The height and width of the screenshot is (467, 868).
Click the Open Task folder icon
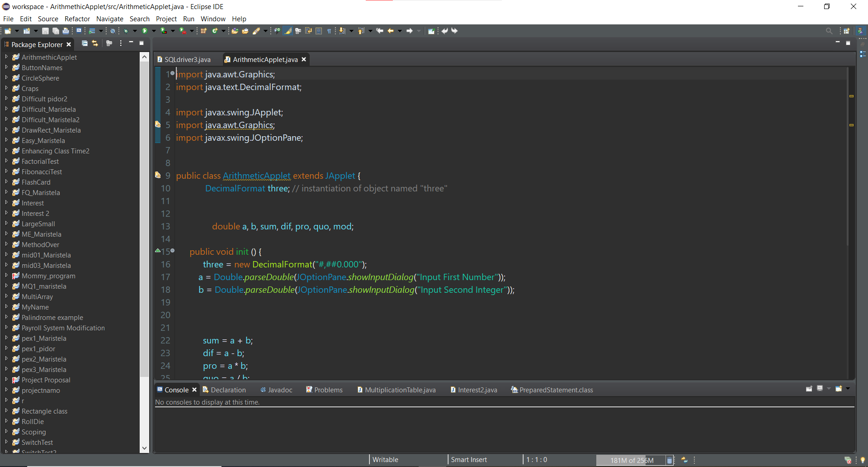pyautogui.click(x=245, y=31)
